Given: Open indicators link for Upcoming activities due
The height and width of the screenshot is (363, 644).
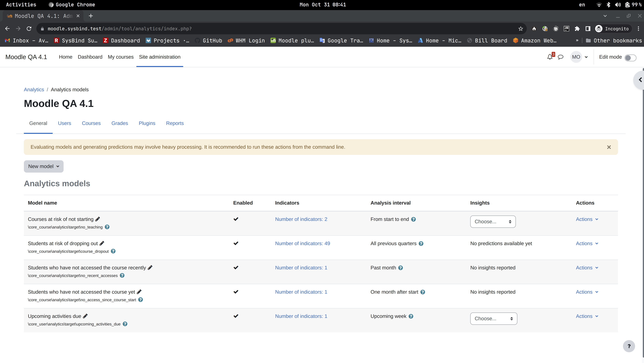Looking at the screenshot, I should pos(301,316).
